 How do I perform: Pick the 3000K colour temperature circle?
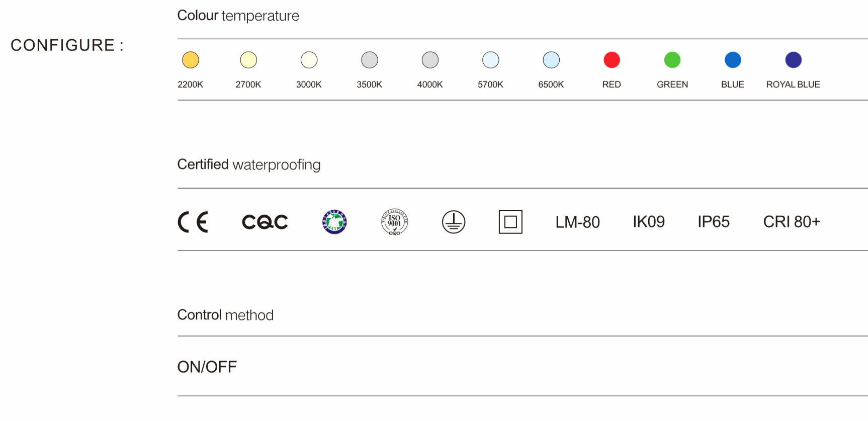coord(309,60)
